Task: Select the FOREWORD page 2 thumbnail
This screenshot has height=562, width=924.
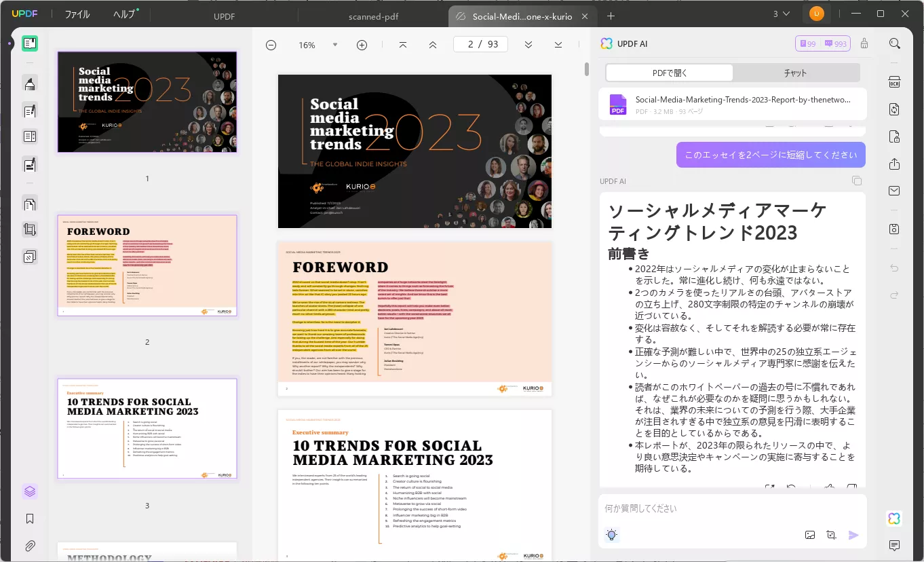Action: point(147,266)
